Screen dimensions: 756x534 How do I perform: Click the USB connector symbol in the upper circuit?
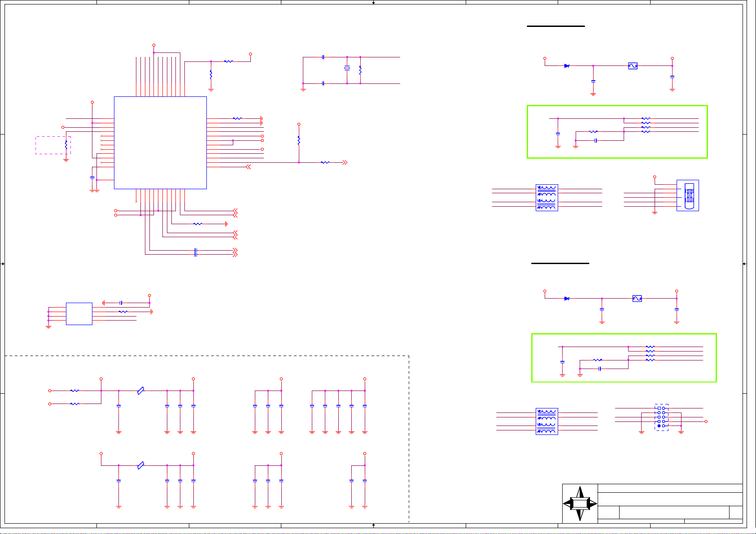[x=688, y=195]
